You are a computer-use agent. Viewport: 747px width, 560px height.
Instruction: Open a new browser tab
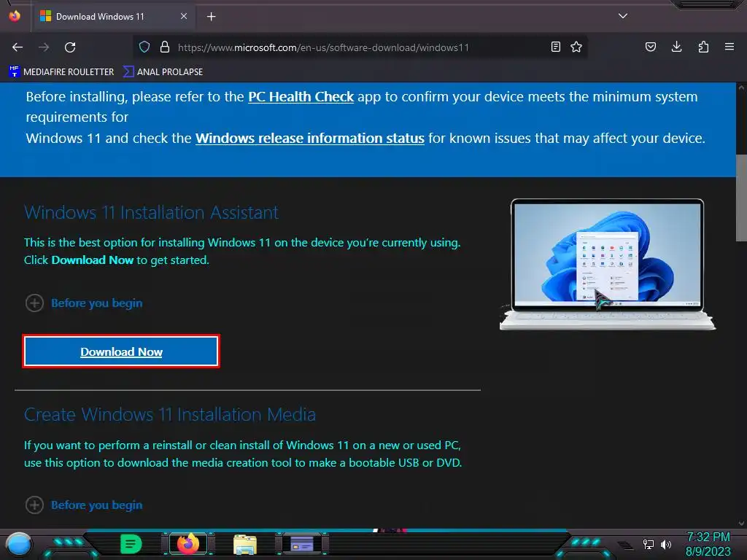211,17
